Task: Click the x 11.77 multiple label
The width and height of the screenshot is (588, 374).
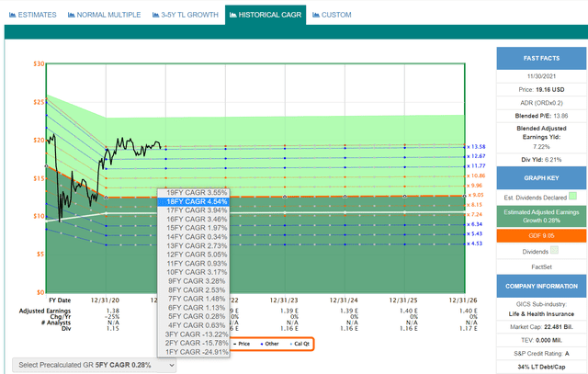Action: (476, 165)
